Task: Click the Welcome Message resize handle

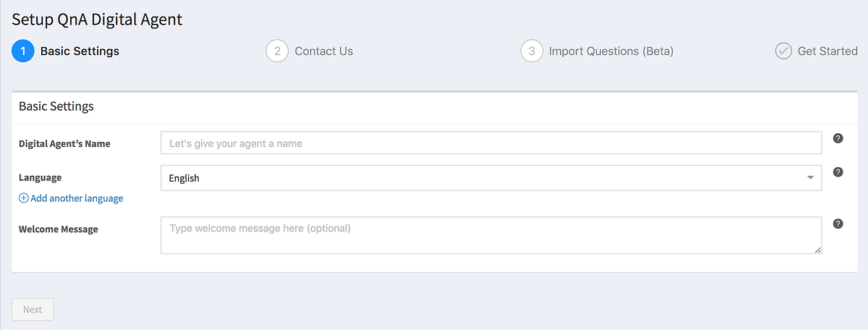Action: pos(818,250)
